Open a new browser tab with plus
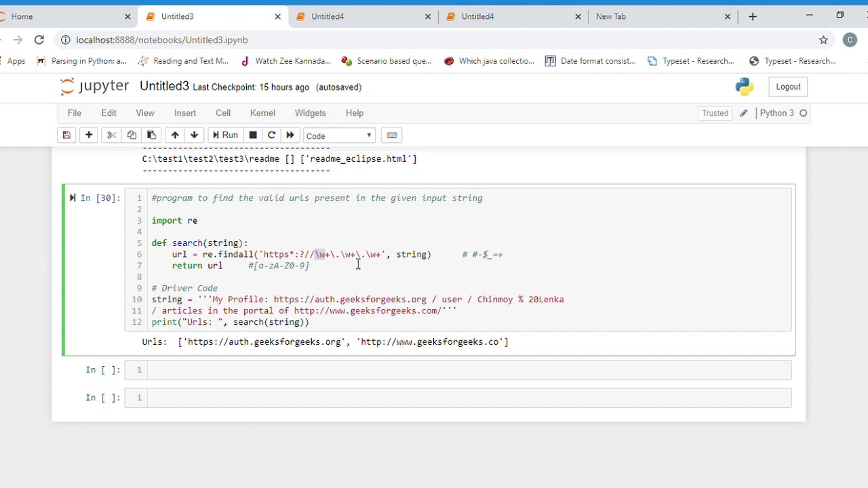Screen dimensions: 868x488 point(753,16)
